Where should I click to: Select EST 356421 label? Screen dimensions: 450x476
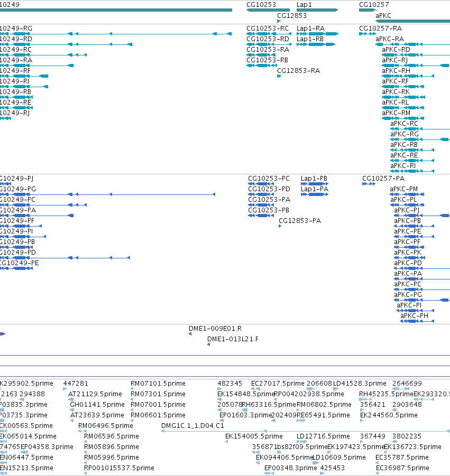point(372,405)
